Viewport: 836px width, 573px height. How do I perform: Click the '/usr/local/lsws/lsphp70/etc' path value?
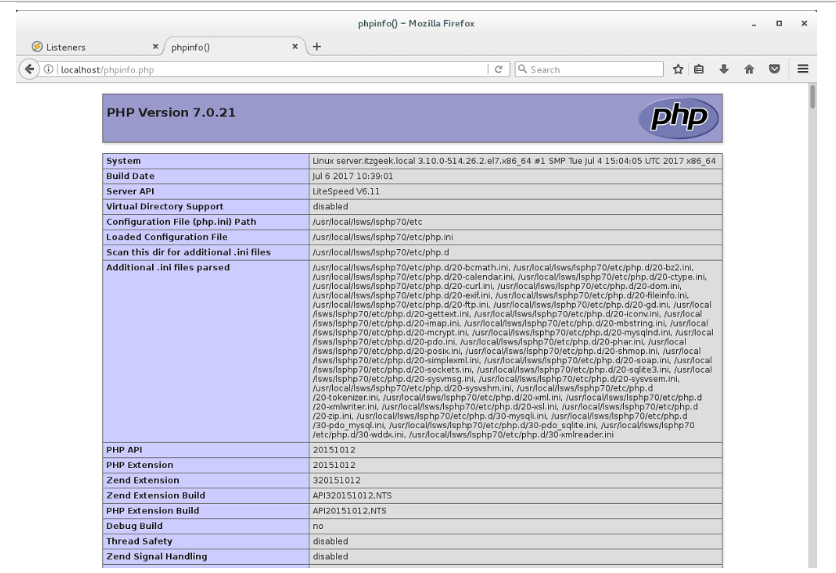pyautogui.click(x=367, y=222)
